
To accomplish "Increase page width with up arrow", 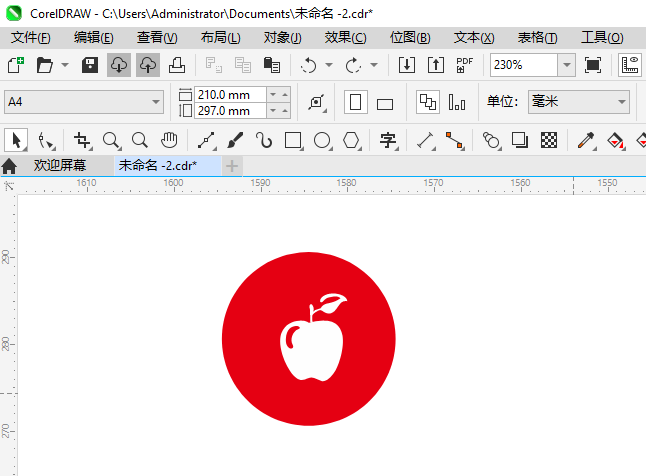I will click(x=285, y=95).
